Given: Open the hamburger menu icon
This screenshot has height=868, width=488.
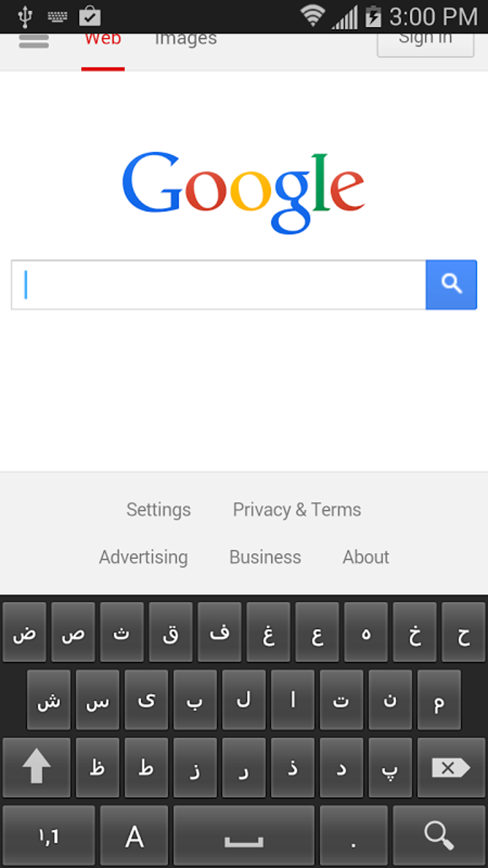Looking at the screenshot, I should pyautogui.click(x=33, y=41).
